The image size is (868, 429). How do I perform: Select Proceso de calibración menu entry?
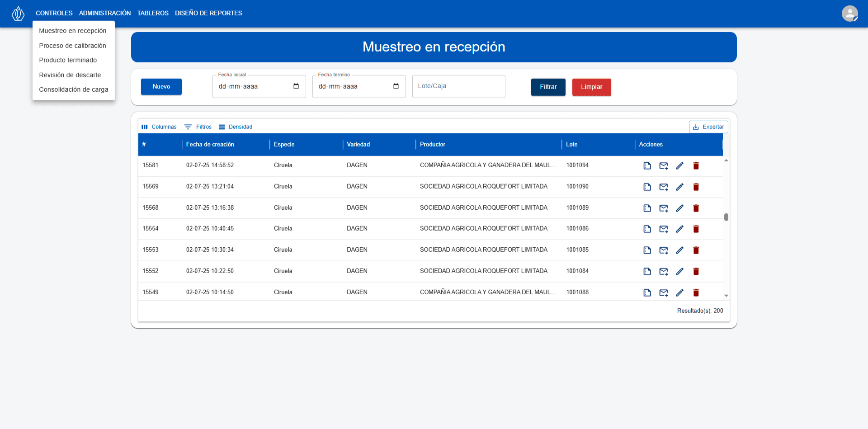73,46
